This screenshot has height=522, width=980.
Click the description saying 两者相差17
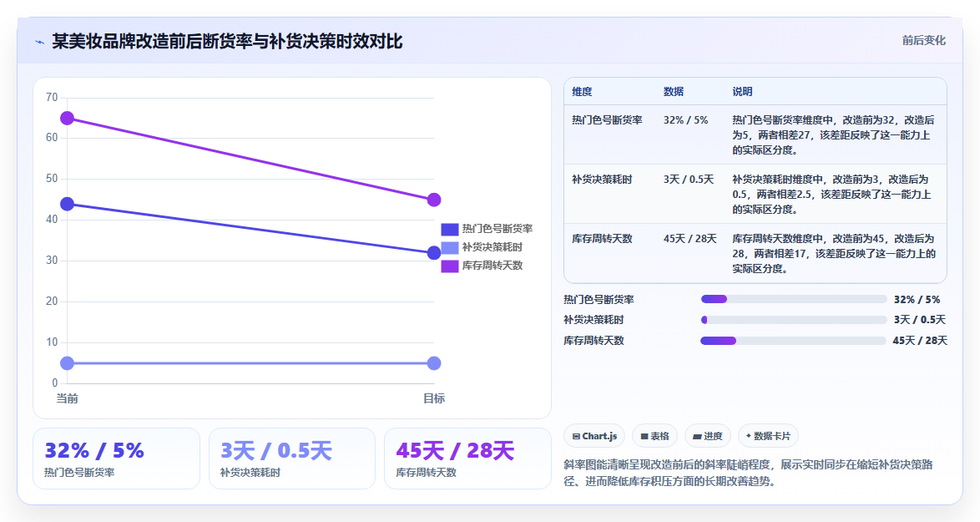point(834,254)
